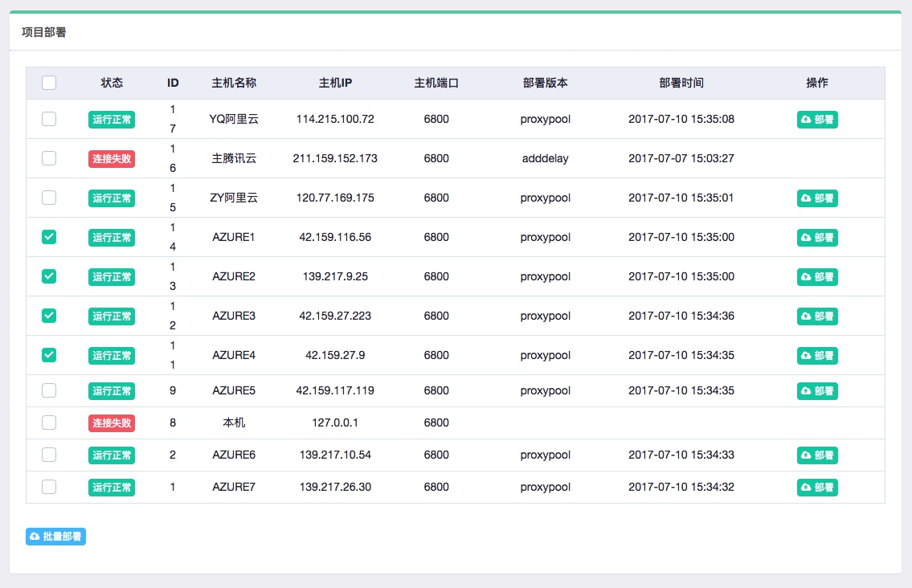This screenshot has width=912, height=588.
Task: Click IP address 139.217.9.25
Action: (x=335, y=276)
